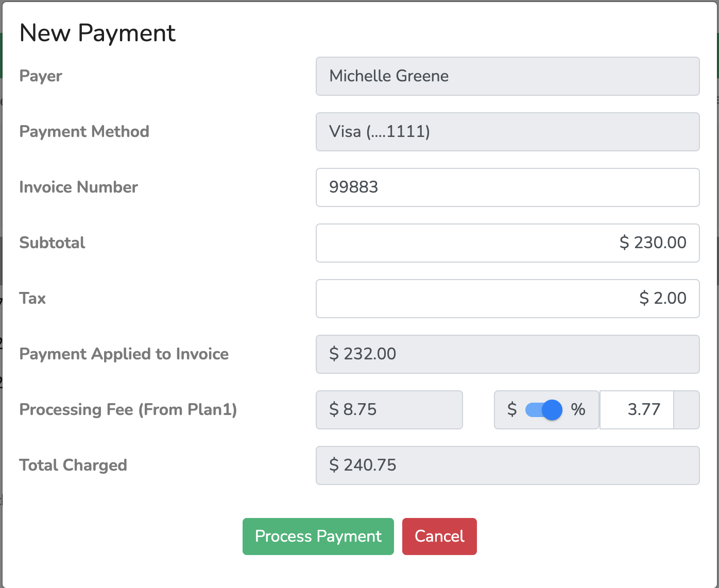Click the Total Charged display showing $240.75
Viewport: 719px width, 588px height.
pos(507,465)
